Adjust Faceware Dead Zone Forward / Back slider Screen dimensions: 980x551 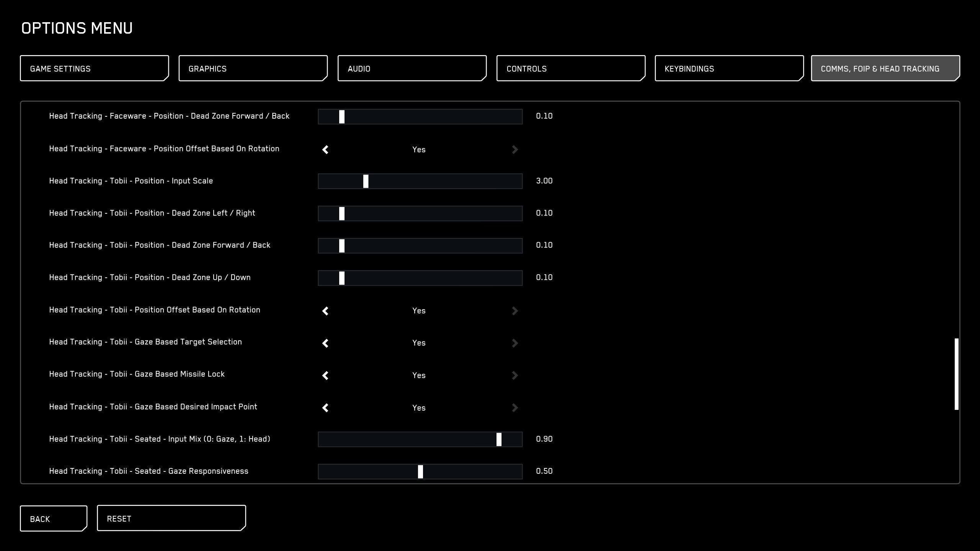[420, 117]
